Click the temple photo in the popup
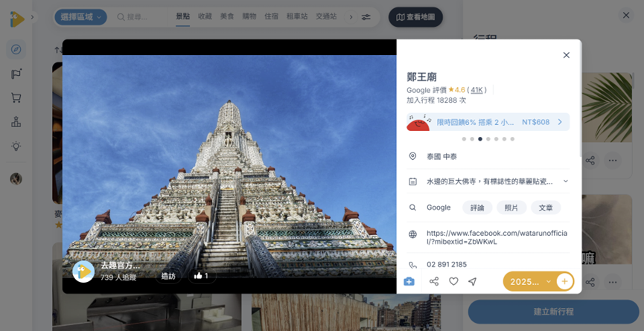644x331 pixels. tap(229, 166)
